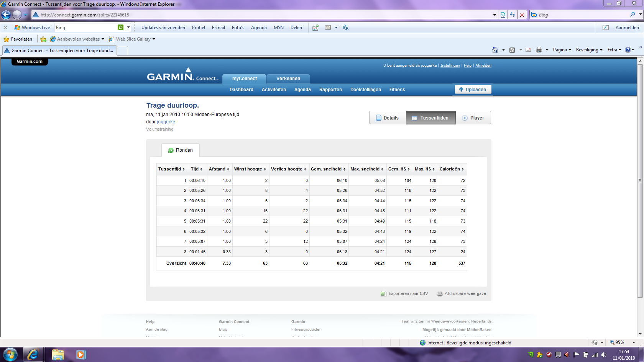The height and width of the screenshot is (362, 644).
Task: Click the Favorieten star icon
Action: [7, 39]
